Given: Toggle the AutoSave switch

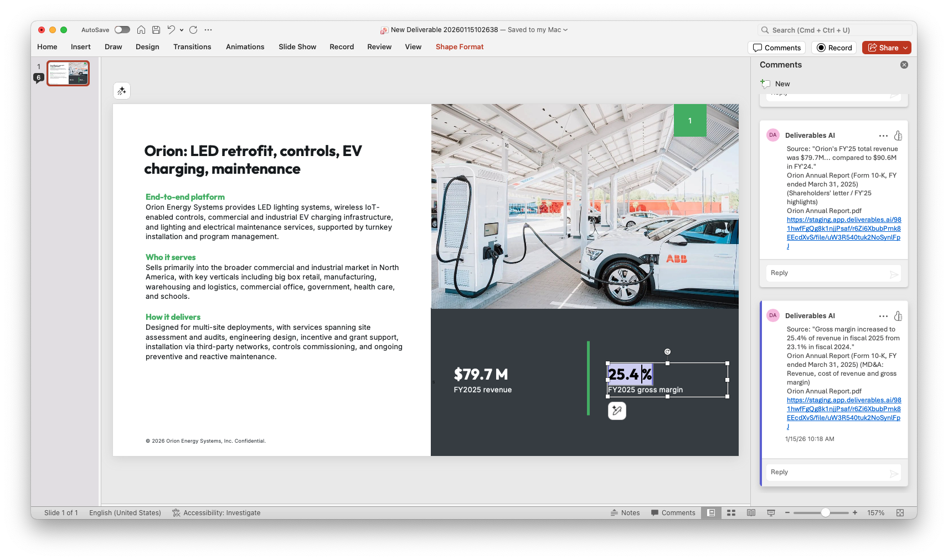Looking at the screenshot, I should (x=122, y=30).
